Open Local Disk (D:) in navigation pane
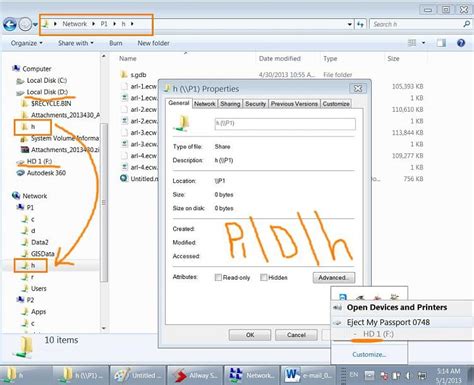This screenshot has width=474, height=385. point(47,92)
